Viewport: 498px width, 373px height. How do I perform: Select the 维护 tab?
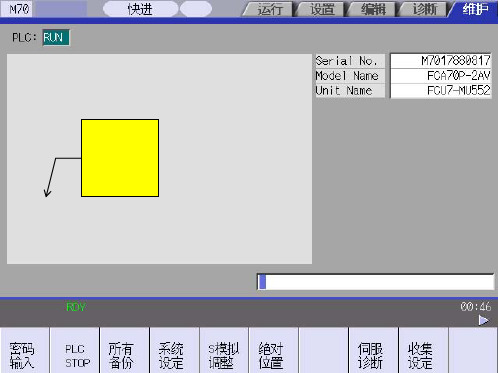[475, 9]
